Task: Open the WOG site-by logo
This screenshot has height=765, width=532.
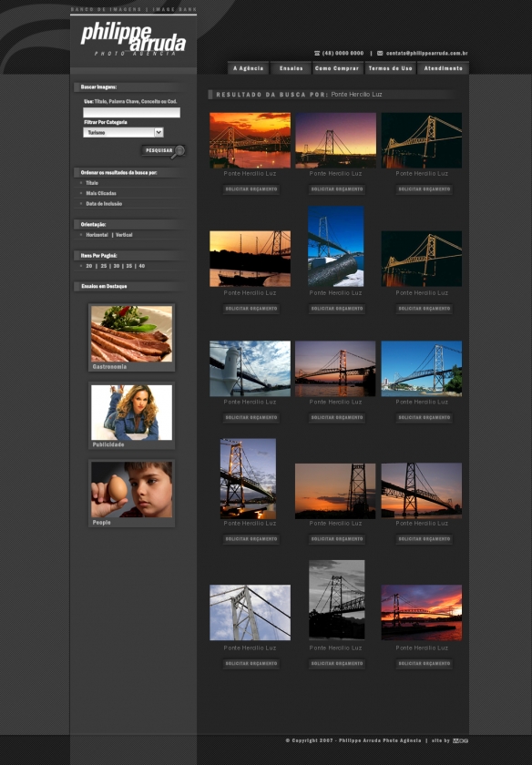Action: (x=460, y=740)
